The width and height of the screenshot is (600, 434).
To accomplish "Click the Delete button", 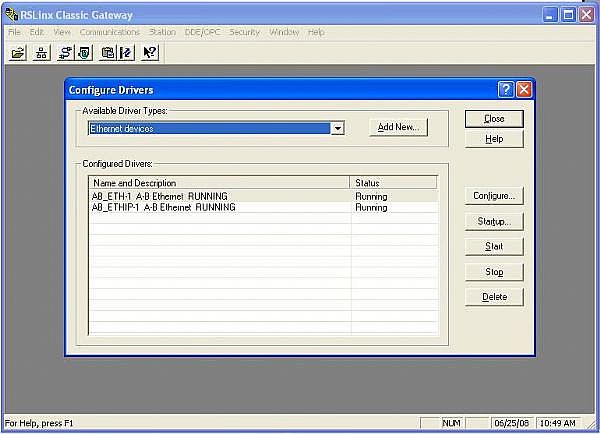I will tap(494, 297).
